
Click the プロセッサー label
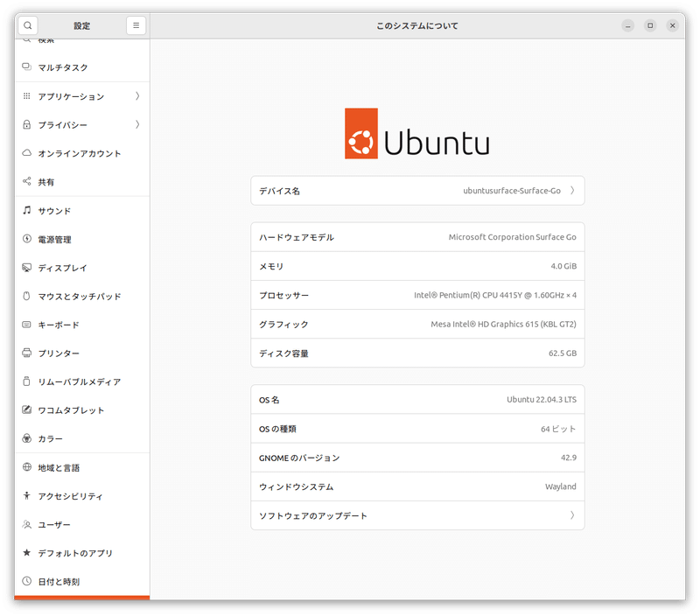tap(283, 296)
